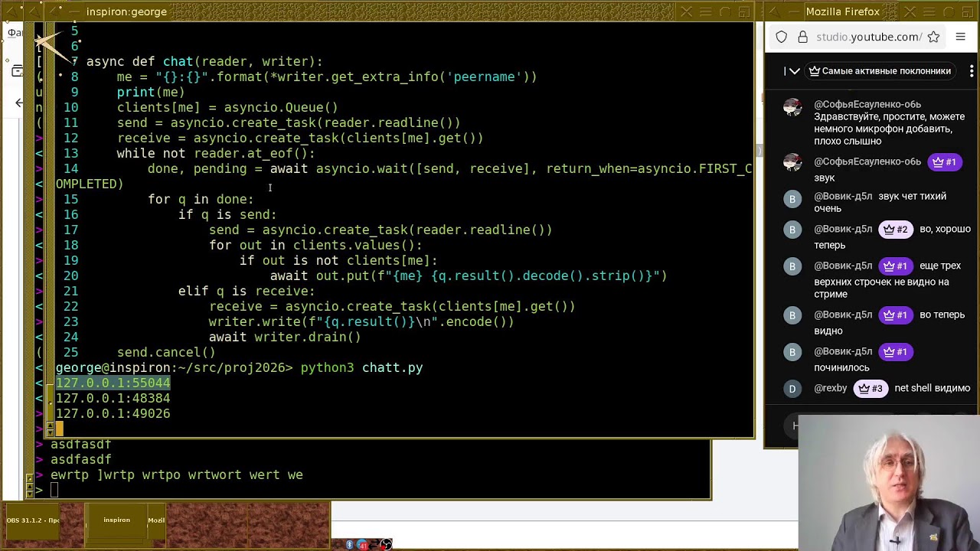Switch to the inspiron taskbar button
Screen dimensions: 980x551
click(116, 520)
